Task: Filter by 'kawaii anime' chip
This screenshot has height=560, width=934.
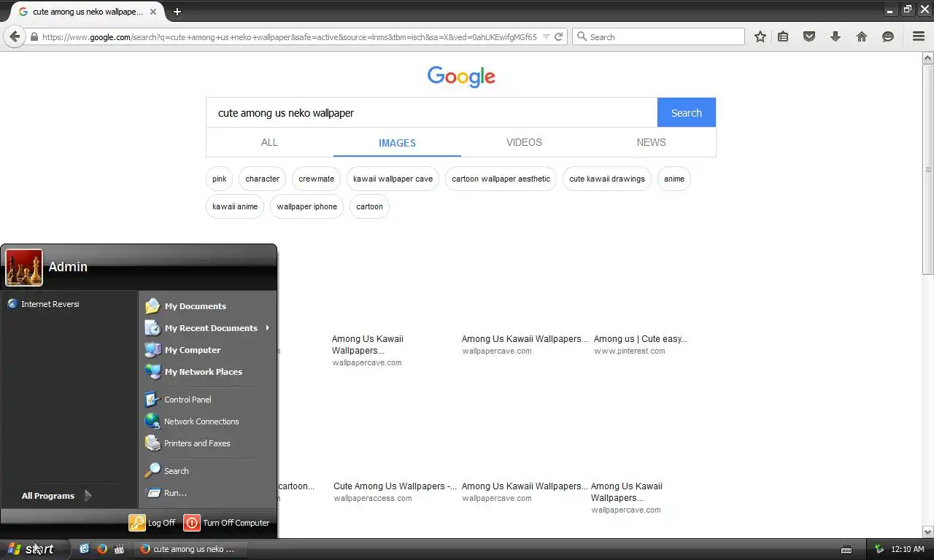Action: (234, 206)
